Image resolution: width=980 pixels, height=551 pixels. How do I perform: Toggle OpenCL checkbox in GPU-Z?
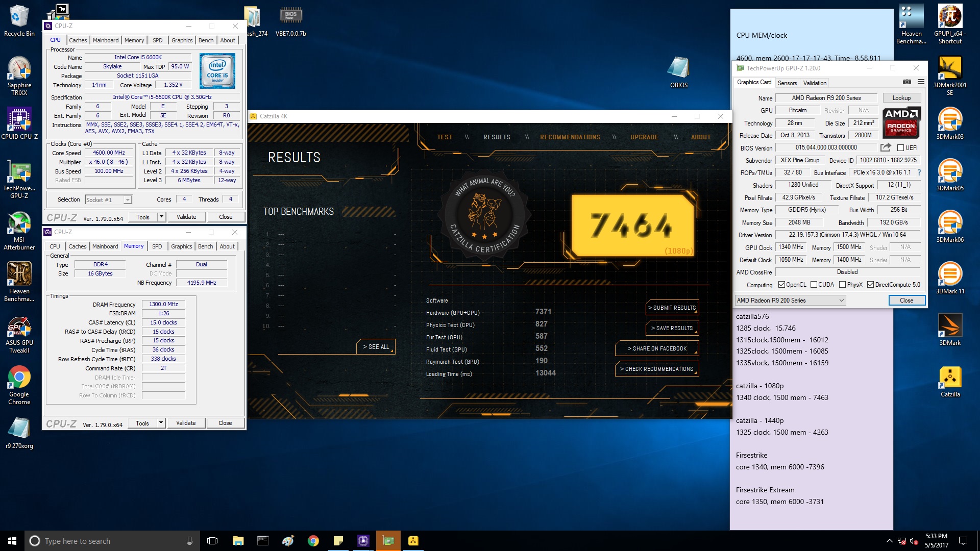781,285
